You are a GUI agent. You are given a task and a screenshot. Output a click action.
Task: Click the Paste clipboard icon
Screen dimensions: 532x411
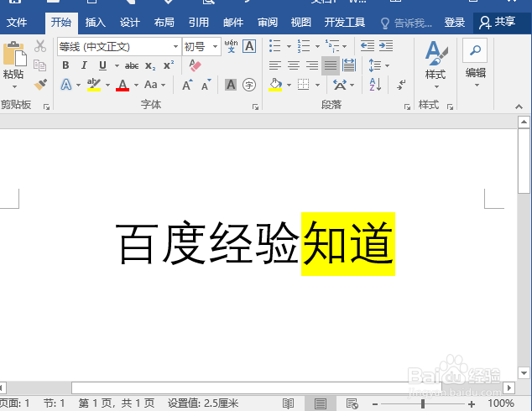coord(14,53)
